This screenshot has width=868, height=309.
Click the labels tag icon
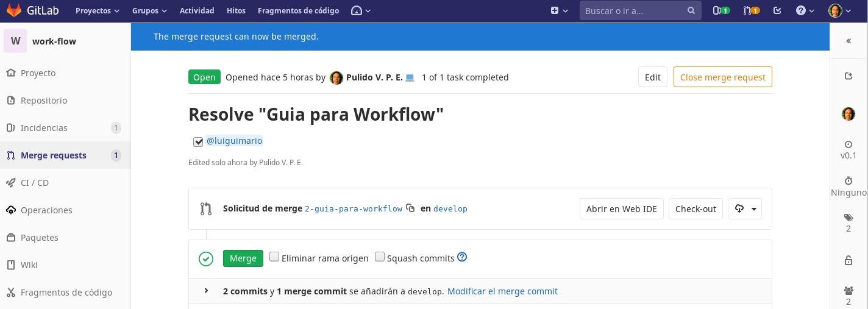848,218
